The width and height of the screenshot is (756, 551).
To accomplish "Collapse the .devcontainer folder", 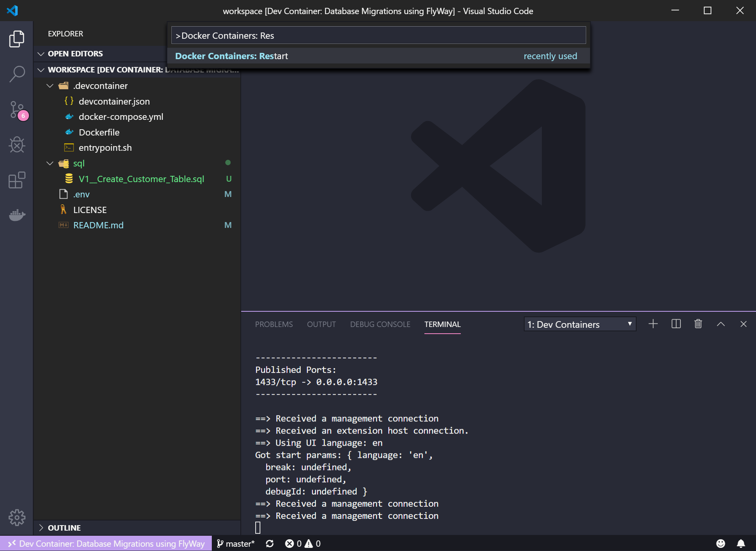I will click(50, 85).
